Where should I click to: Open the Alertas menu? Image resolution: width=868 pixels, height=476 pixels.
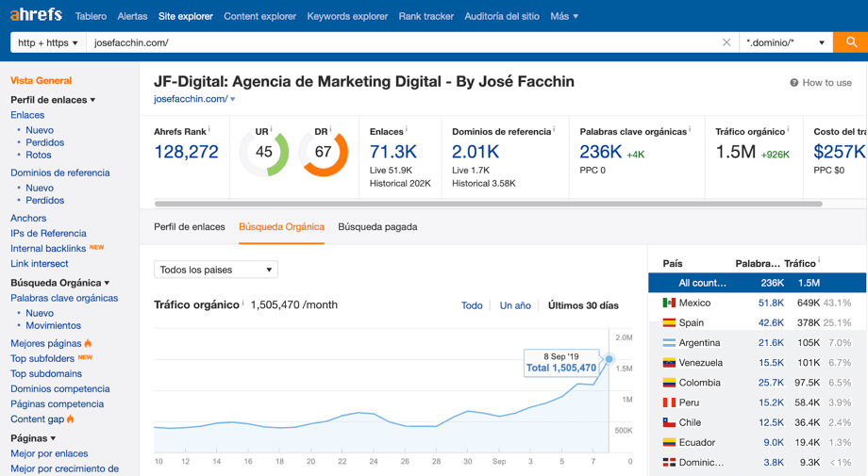[132, 17]
